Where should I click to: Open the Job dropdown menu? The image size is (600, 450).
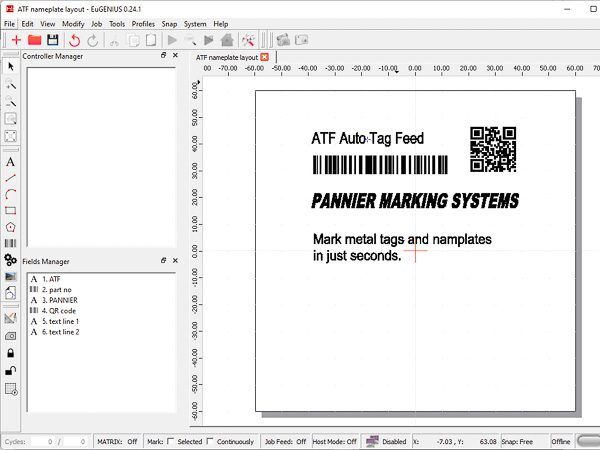(96, 23)
